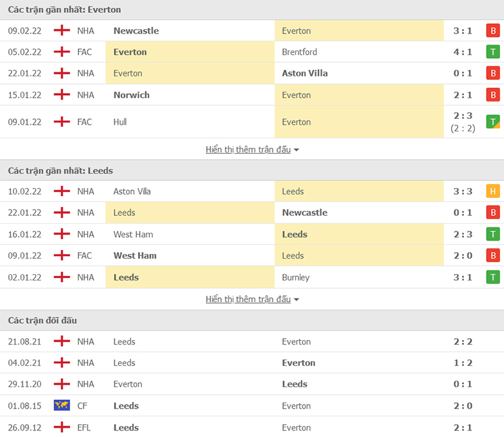Click the red B badge for Newcastle vs Everton
The image size is (504, 437).
click(493, 31)
